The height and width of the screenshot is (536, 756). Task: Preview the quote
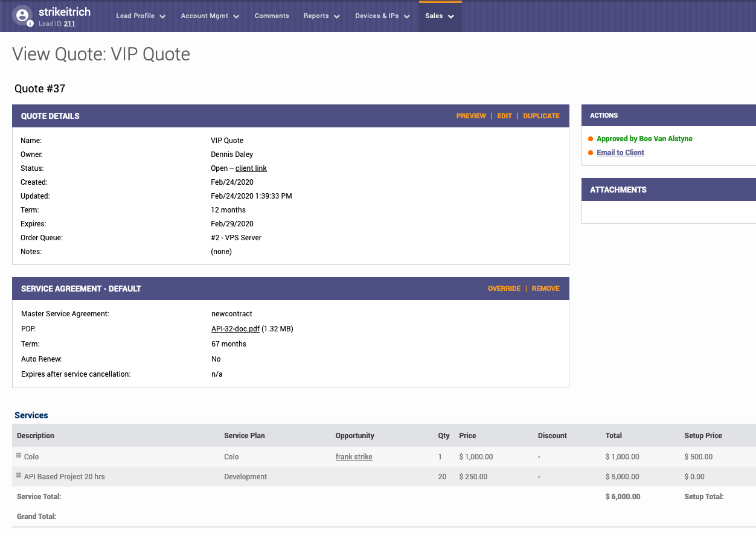pyautogui.click(x=471, y=116)
